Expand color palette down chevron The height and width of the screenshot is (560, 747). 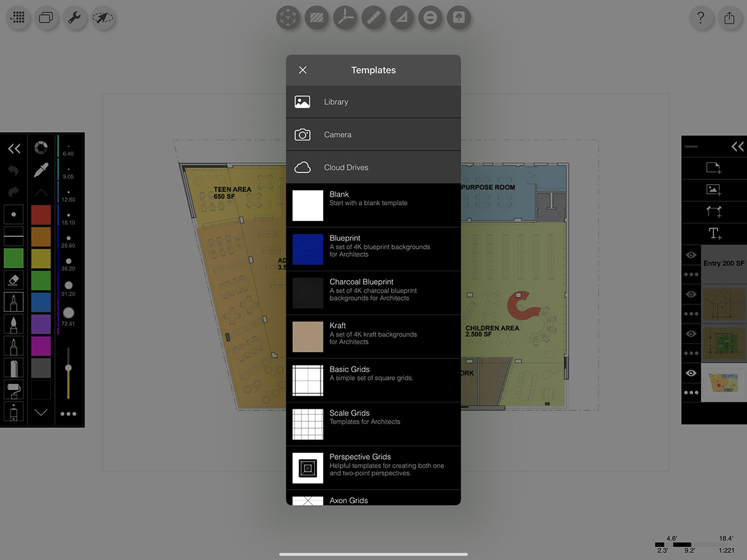(41, 412)
